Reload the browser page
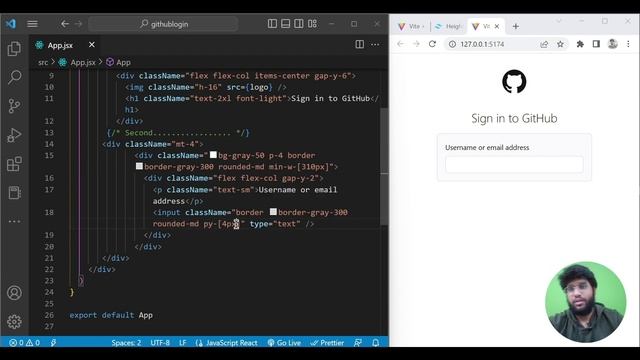The height and width of the screenshot is (360, 640). pyautogui.click(x=432, y=44)
